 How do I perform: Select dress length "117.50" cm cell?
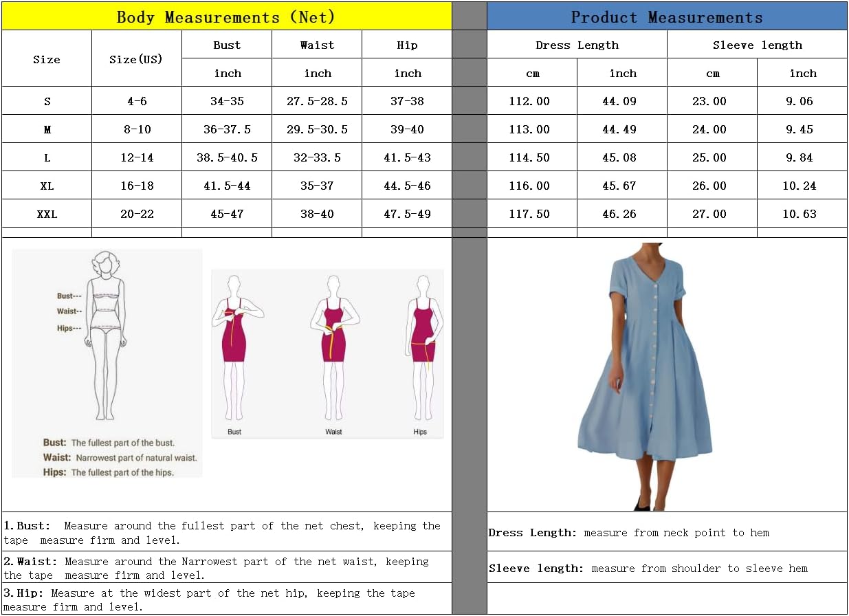pos(532,214)
